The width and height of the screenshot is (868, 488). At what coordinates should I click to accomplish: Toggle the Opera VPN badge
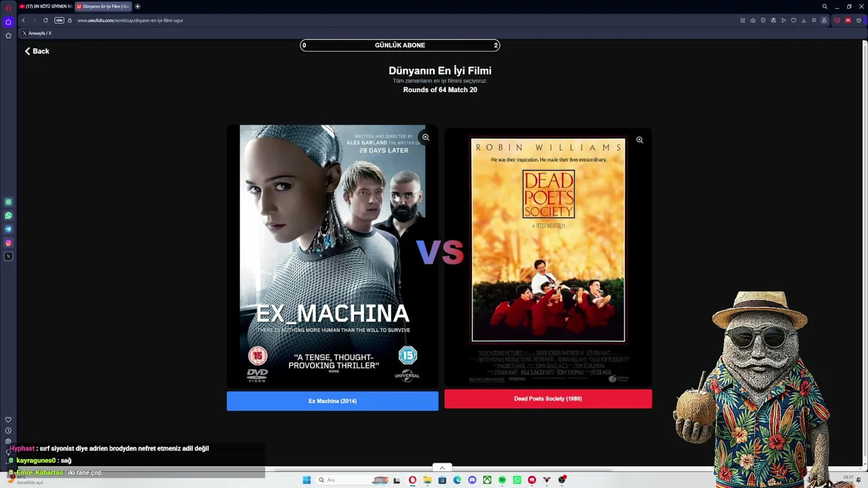tap(59, 20)
